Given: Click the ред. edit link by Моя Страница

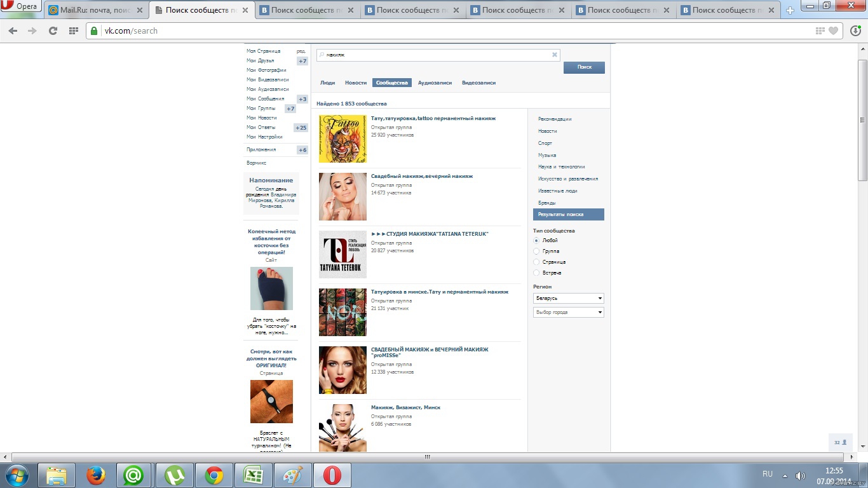Looking at the screenshot, I should (301, 51).
